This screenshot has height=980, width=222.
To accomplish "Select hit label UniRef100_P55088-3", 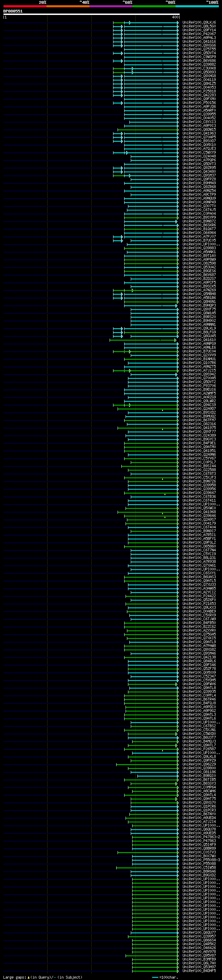I will (201, 860).
